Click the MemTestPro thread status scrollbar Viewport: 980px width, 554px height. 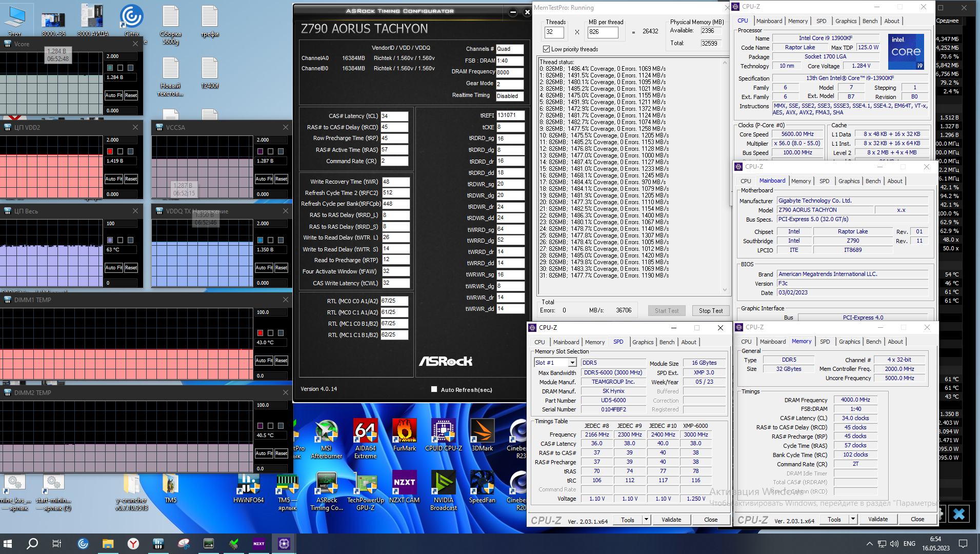pyautogui.click(x=725, y=176)
